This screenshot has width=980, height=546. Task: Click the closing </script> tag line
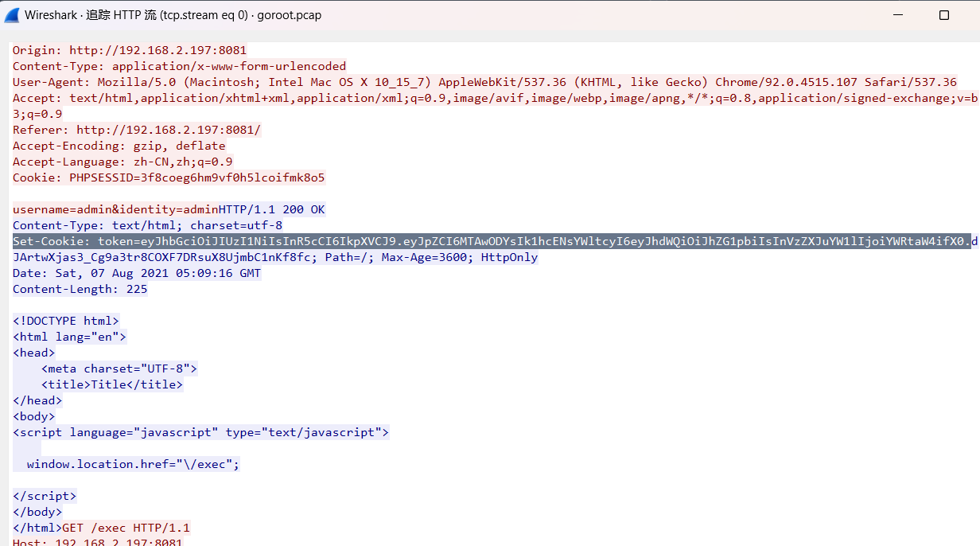pyautogui.click(x=45, y=496)
